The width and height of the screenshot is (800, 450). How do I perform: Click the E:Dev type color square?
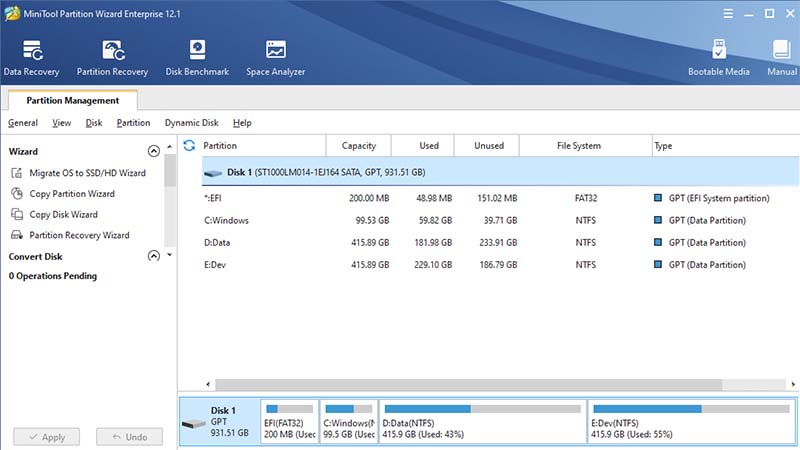pos(658,264)
